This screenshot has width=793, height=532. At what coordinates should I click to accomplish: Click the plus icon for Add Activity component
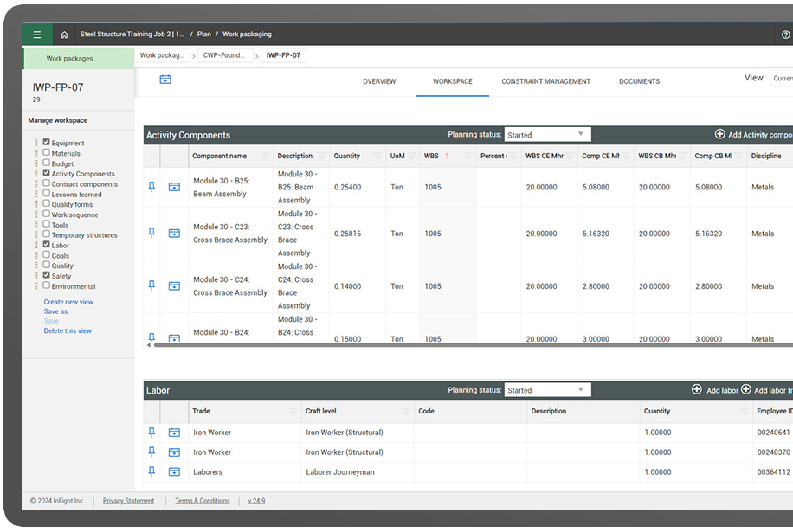click(x=719, y=134)
